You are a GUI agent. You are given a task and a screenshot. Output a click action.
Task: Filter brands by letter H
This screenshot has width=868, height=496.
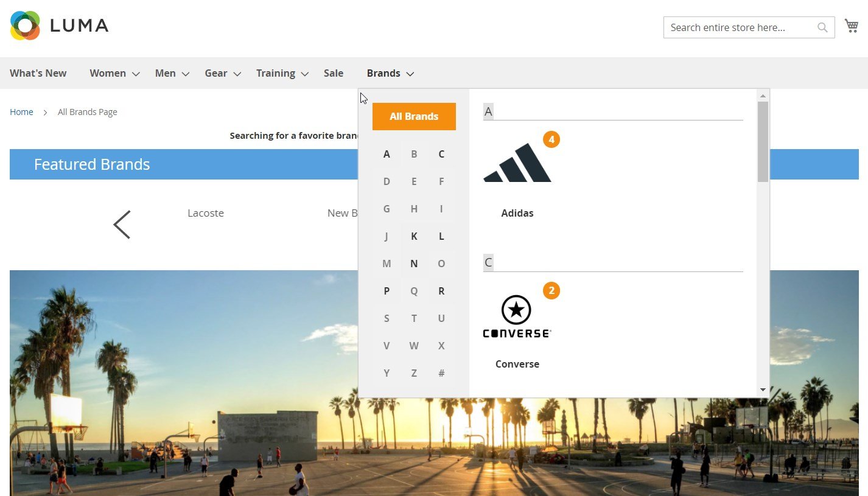point(414,209)
